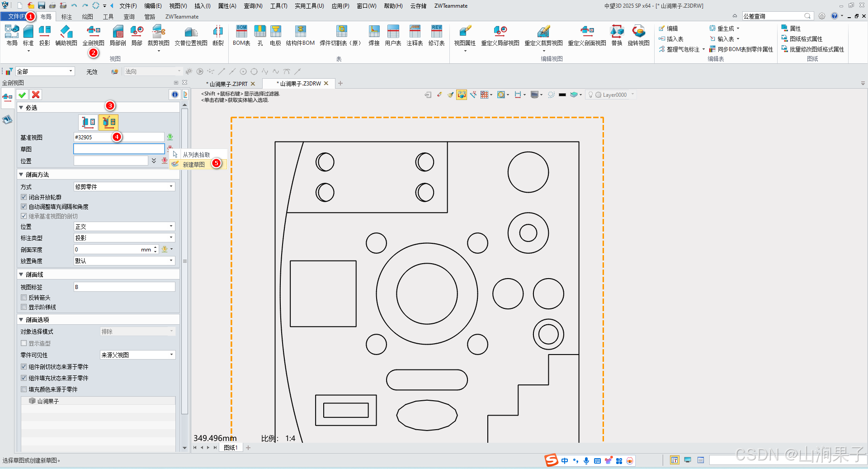
Task: Collapse the 剖面线 section
Action: coord(21,275)
